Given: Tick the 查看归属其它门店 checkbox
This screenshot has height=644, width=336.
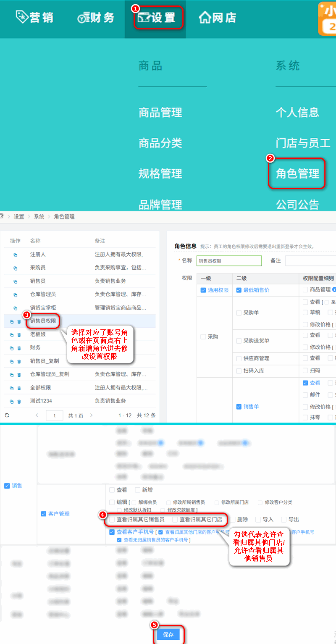Looking at the screenshot, I should [175, 520].
